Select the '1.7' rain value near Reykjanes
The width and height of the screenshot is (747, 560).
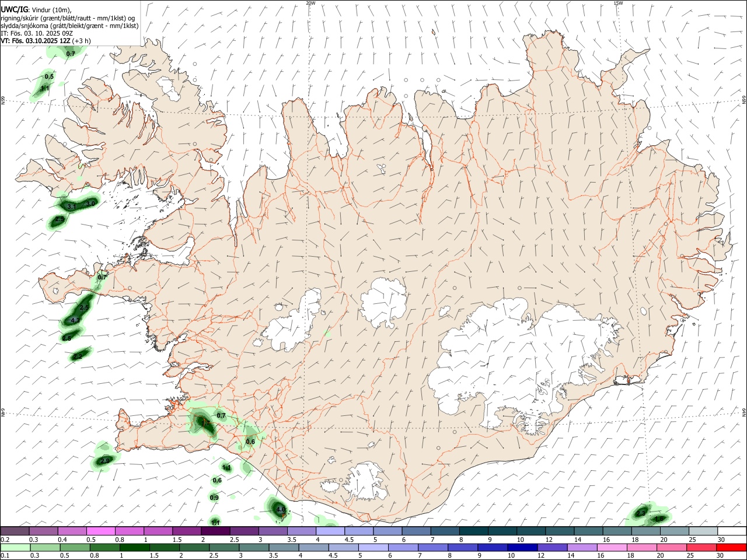pos(205,422)
